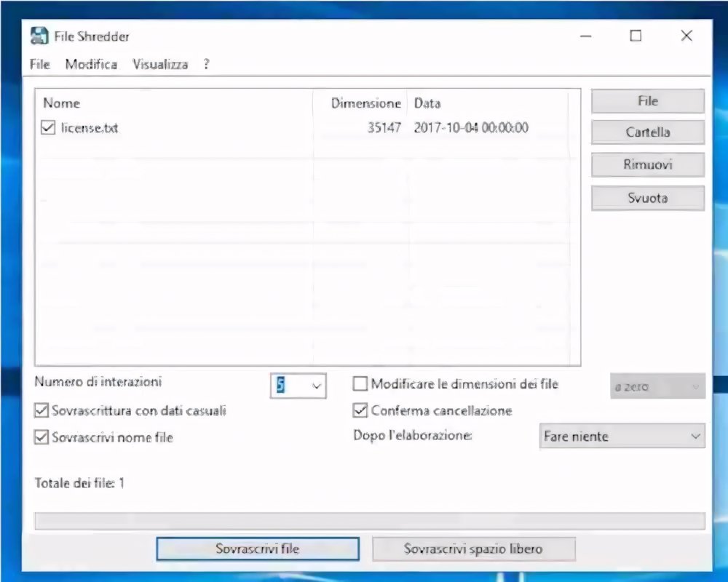The height and width of the screenshot is (582, 728).
Task: Toggle Sovrascrittura con dati casuali checkbox
Action: click(x=41, y=410)
